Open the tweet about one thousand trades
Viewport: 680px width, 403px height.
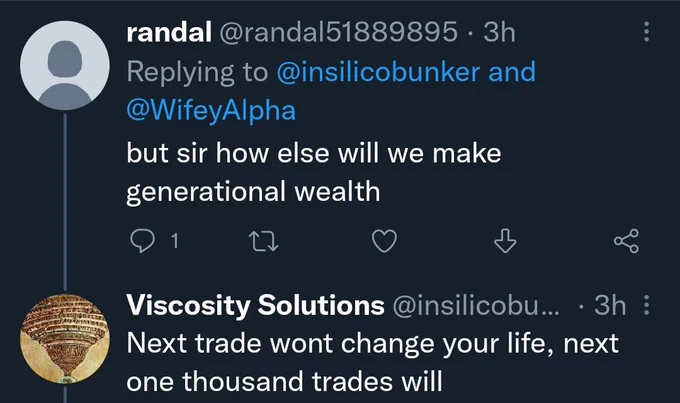click(x=373, y=362)
